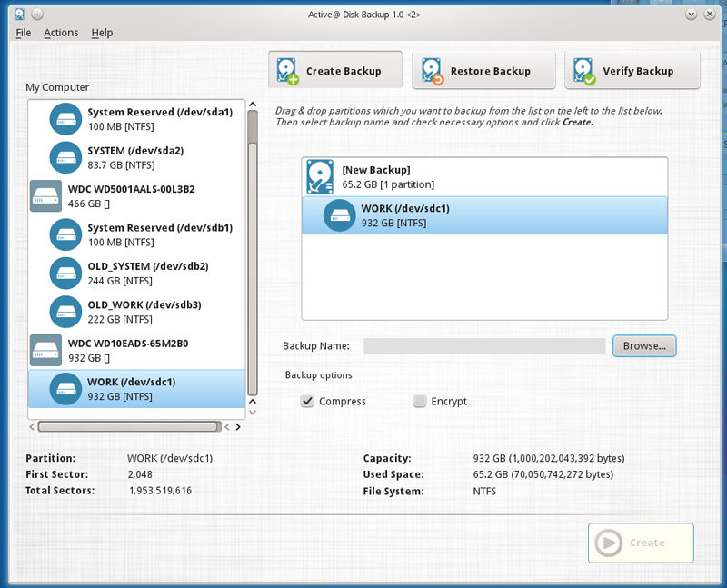Click the Create button
727x588 pixels.
tap(641, 543)
